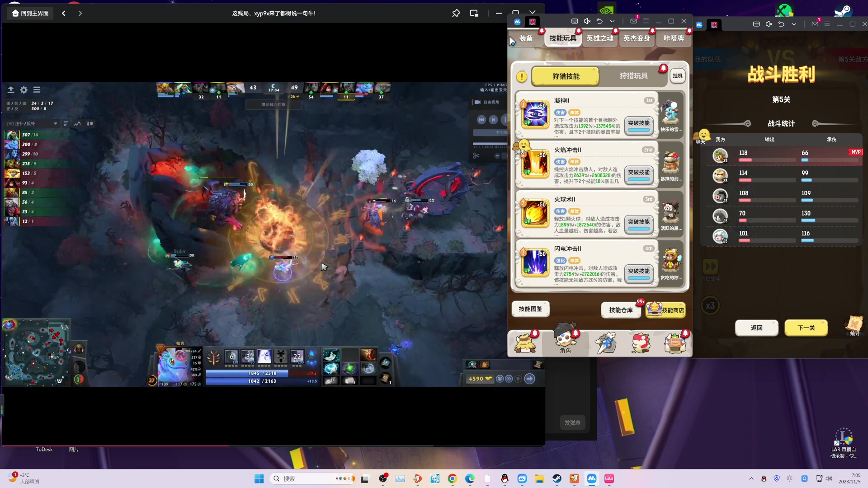Click 返回 on victory screen

[x=756, y=328]
